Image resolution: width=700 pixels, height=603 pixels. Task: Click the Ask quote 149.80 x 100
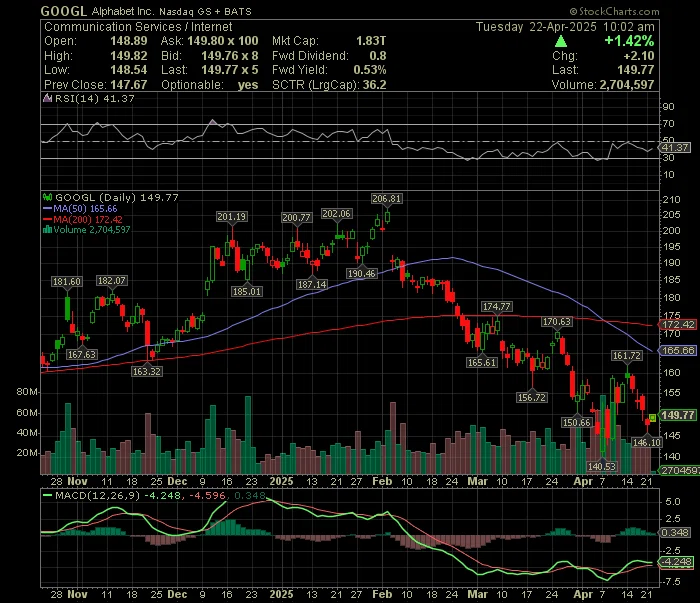[223, 41]
